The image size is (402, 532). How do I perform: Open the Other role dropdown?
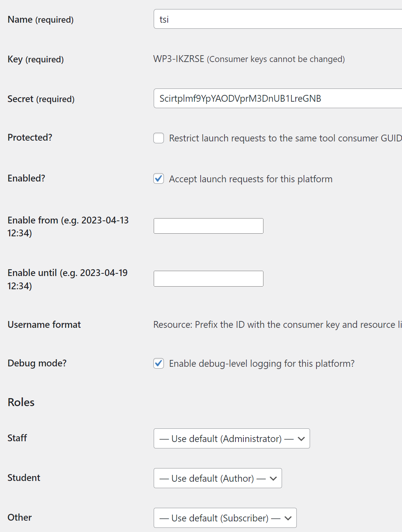[x=224, y=518]
